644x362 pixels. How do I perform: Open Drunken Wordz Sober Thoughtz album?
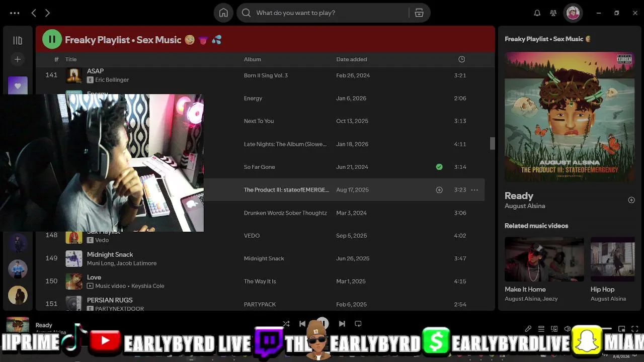coord(285,213)
